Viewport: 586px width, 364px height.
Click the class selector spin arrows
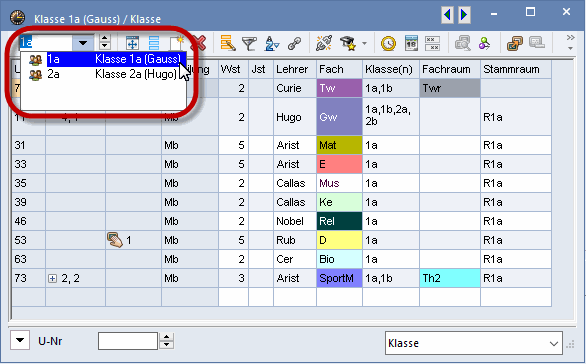[x=105, y=43]
